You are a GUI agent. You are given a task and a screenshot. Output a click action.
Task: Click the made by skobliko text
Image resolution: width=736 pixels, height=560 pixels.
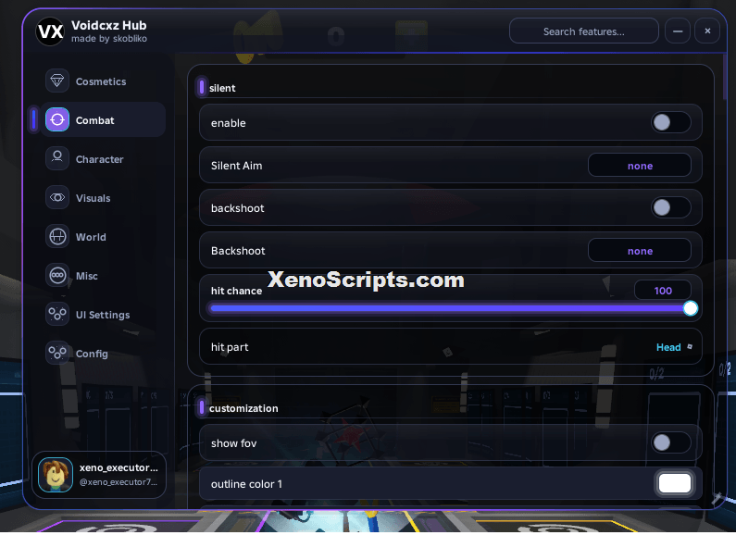point(109,39)
